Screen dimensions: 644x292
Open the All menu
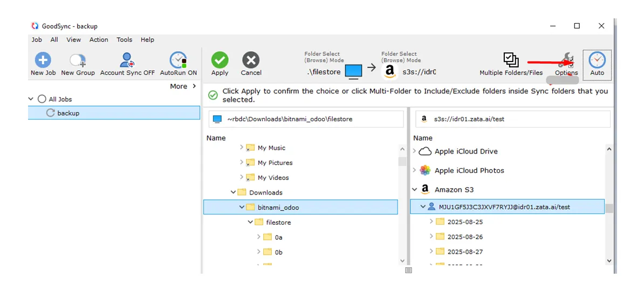(x=54, y=40)
